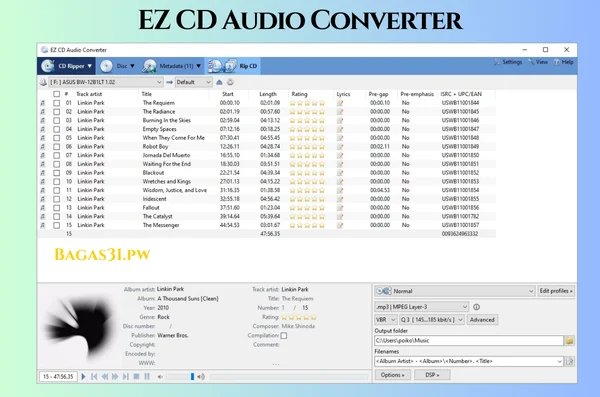
Task: Sort by the Length column header
Action: 268,94
